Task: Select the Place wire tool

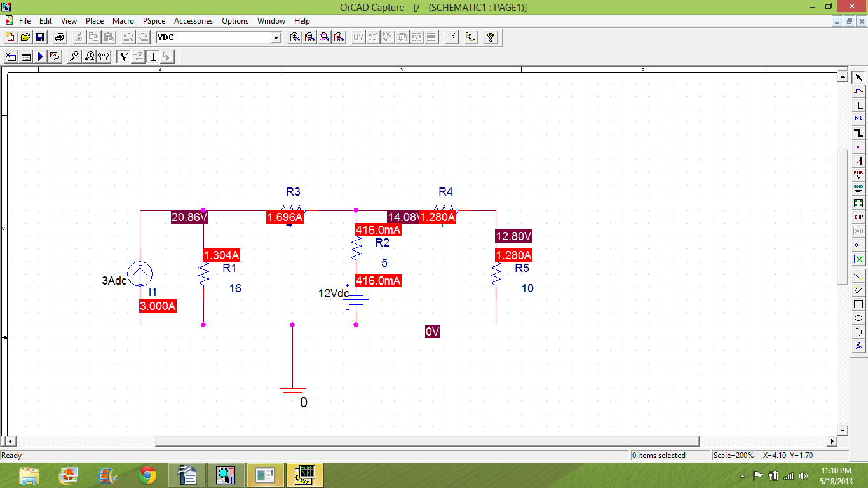Action: [x=858, y=104]
